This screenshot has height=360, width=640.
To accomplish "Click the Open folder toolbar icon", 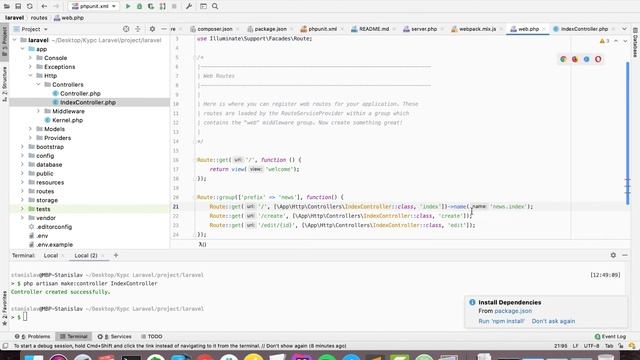I will point(7,6).
